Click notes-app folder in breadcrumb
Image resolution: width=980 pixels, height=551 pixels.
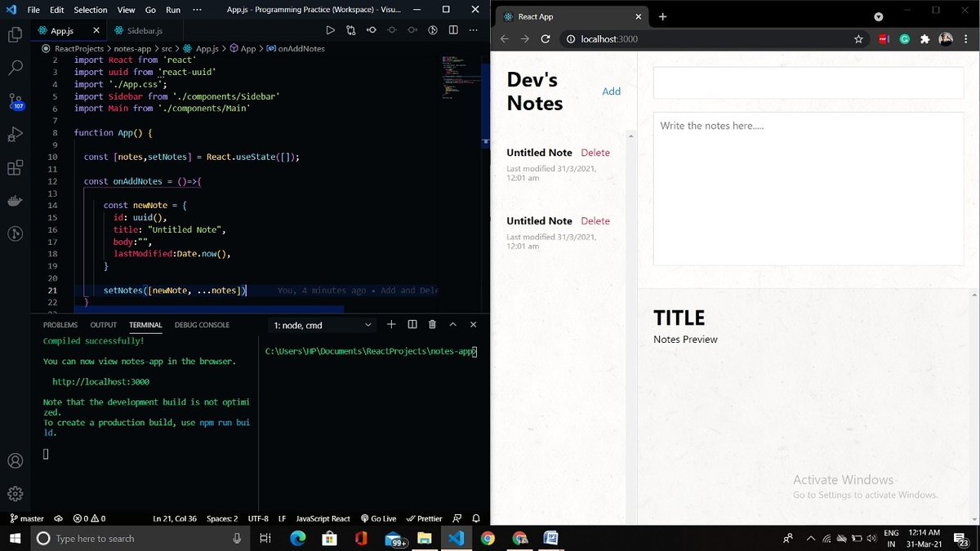click(x=132, y=49)
